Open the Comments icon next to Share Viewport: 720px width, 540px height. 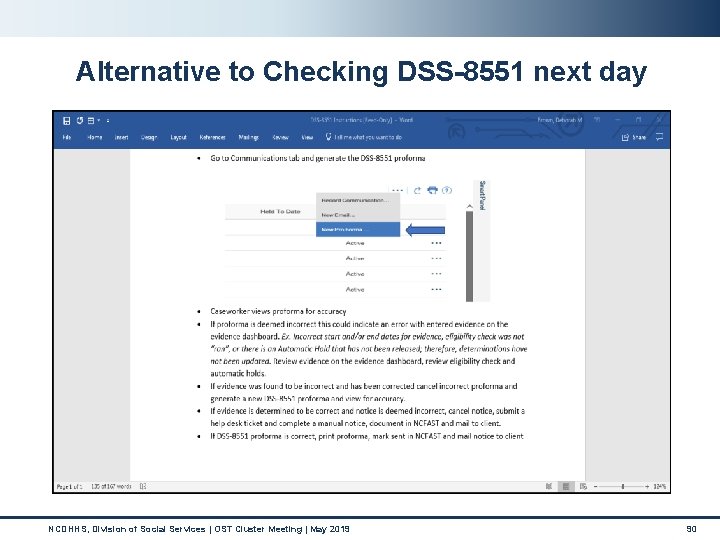click(x=660, y=137)
